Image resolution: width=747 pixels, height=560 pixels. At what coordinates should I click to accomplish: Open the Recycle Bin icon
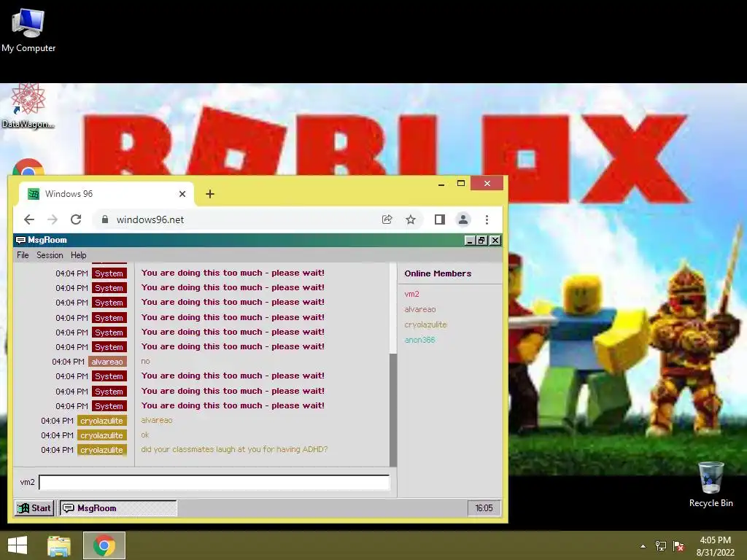(711, 484)
